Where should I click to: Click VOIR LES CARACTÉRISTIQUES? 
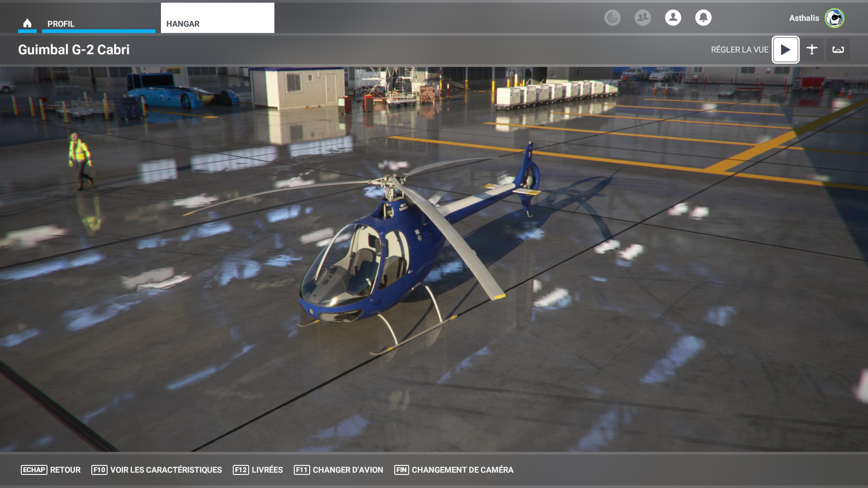(165, 470)
